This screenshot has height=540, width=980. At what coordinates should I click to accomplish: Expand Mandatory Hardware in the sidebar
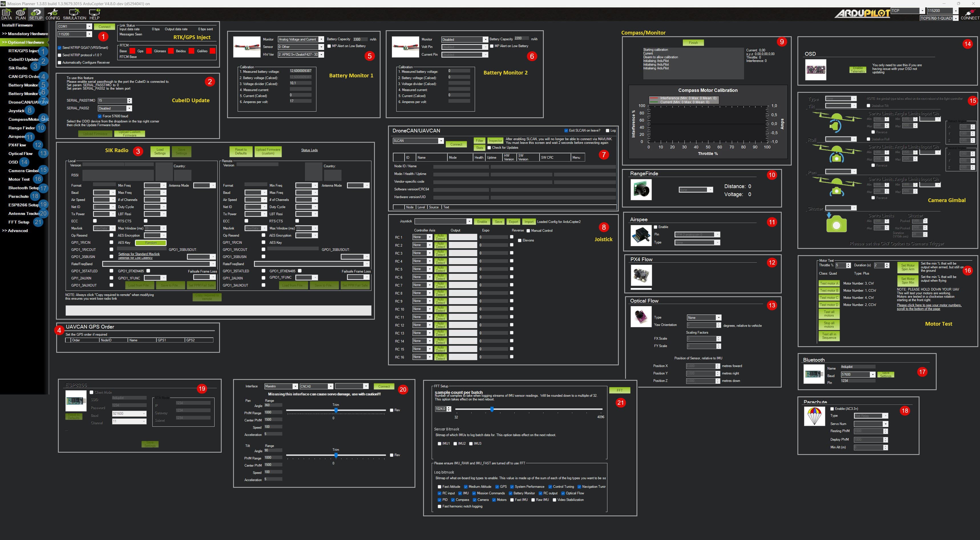[25, 34]
